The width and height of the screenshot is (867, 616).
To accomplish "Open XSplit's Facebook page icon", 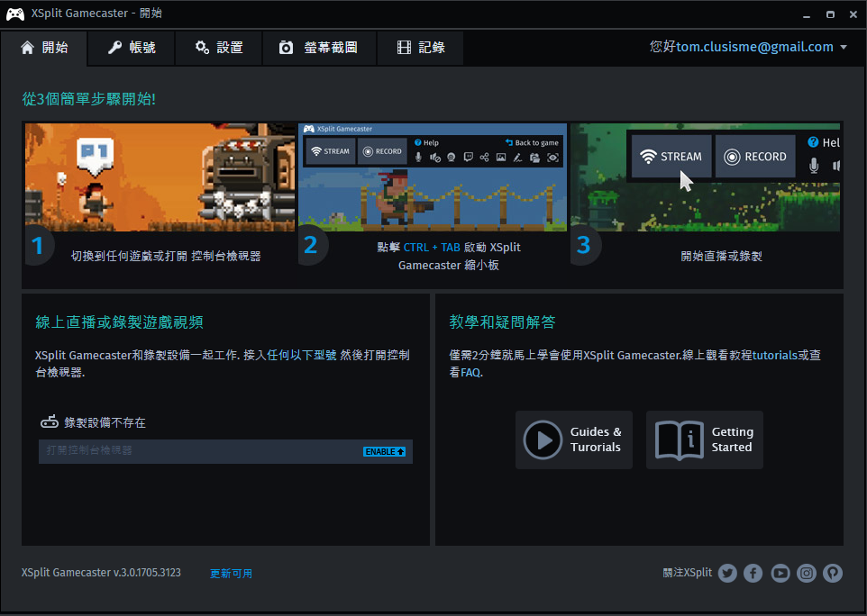I will click(x=753, y=573).
